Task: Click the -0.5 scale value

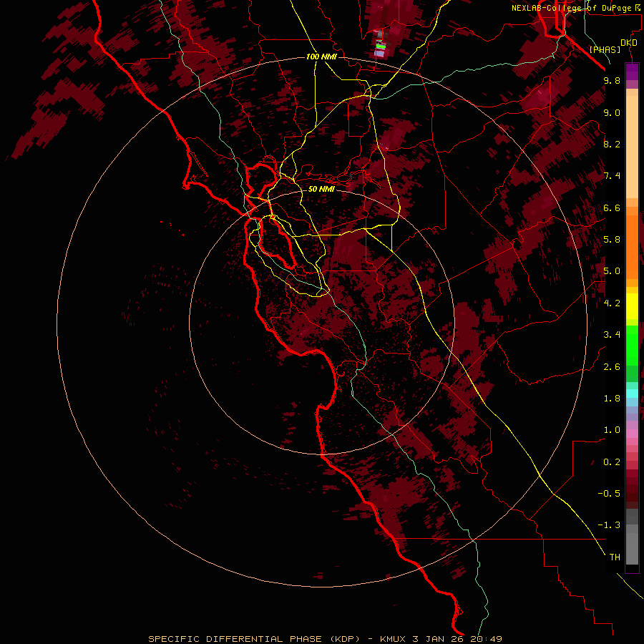Action: point(609,494)
